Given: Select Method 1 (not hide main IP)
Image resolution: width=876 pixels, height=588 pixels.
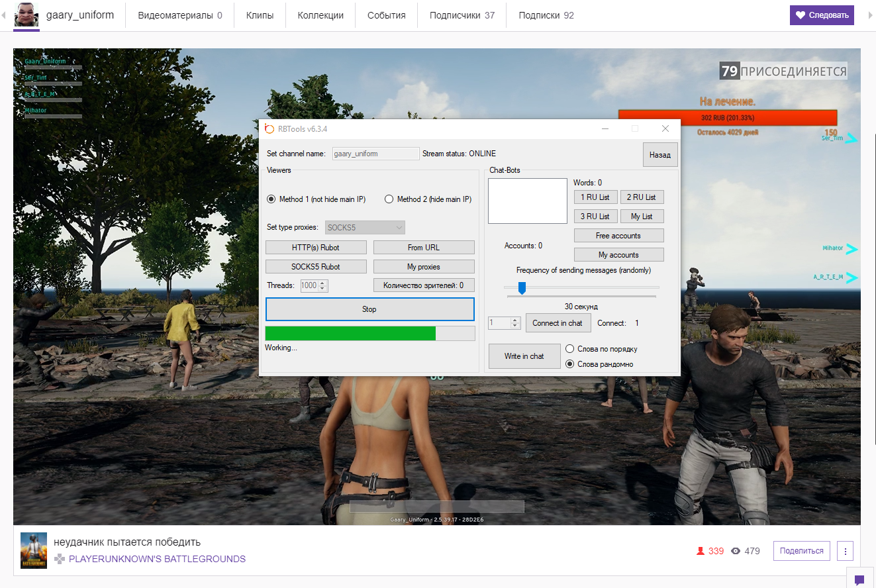Looking at the screenshot, I should tap(271, 199).
